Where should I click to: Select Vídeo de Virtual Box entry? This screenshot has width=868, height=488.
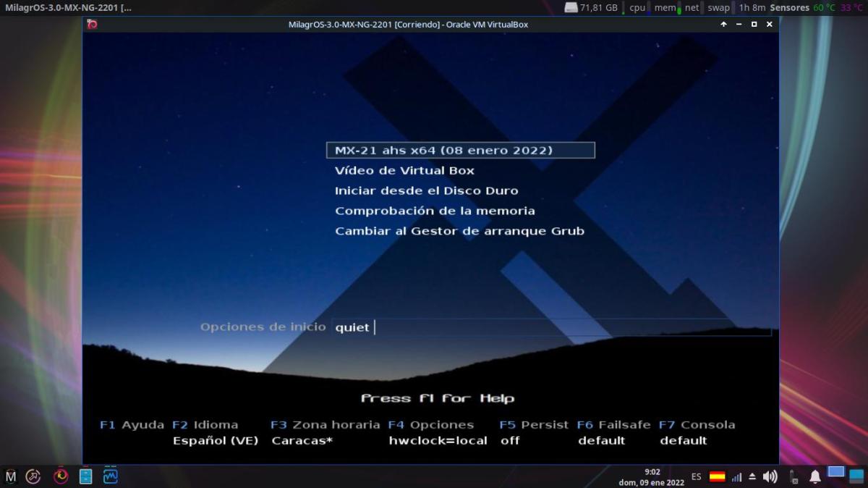click(404, 170)
